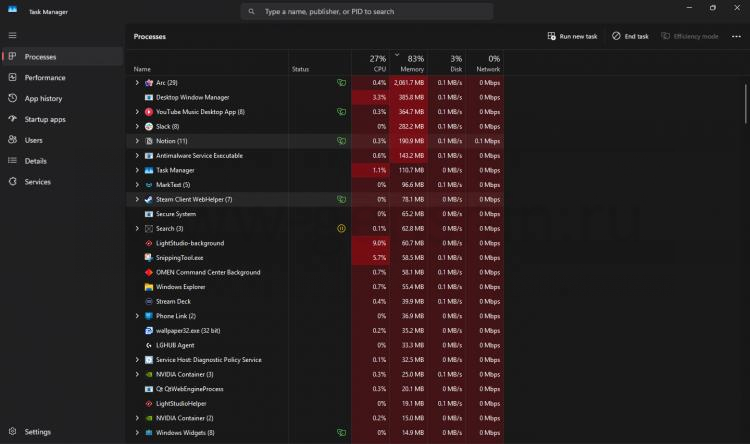Expand the Arc (29) process group

[137, 83]
